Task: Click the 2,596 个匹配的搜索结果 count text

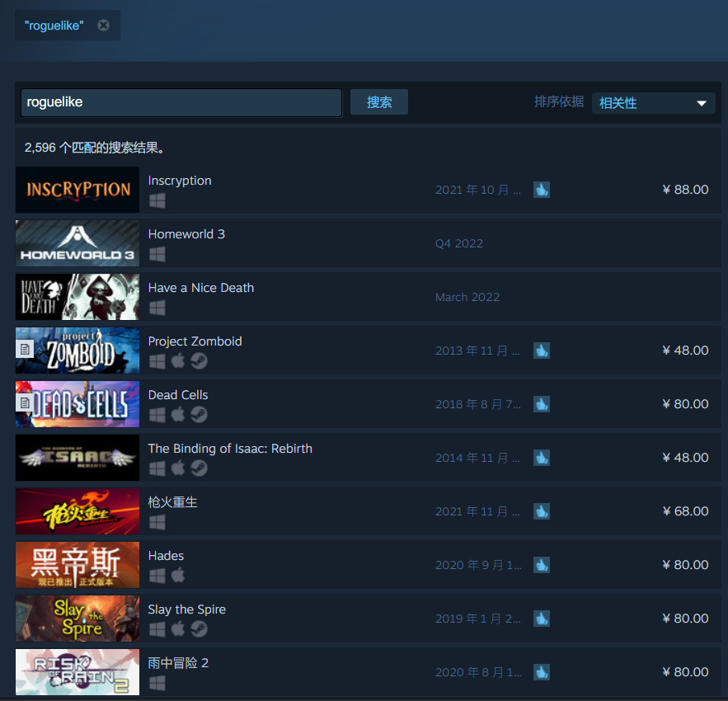Action: (94, 148)
